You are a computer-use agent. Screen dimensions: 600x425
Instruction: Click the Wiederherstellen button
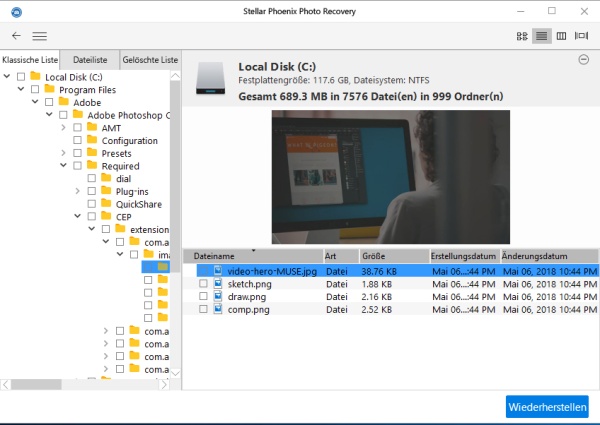click(x=547, y=407)
